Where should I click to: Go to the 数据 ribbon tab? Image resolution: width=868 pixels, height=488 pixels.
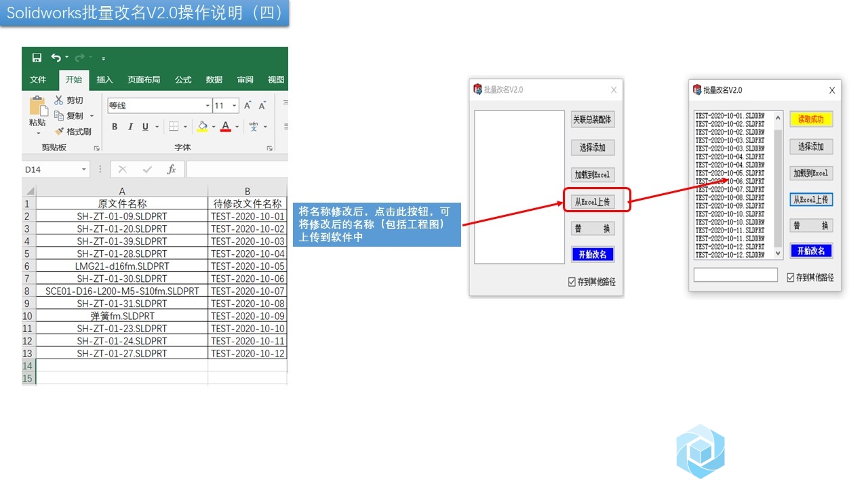click(x=214, y=80)
